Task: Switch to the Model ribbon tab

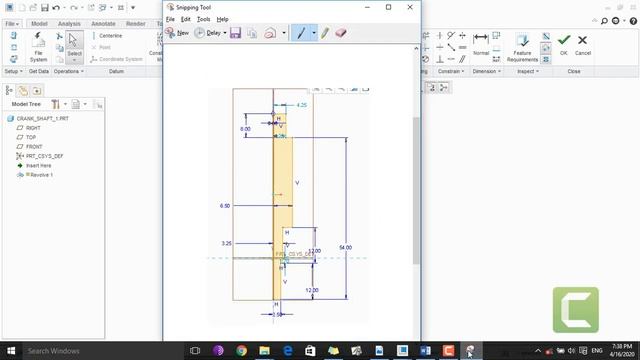Action: [x=39, y=24]
